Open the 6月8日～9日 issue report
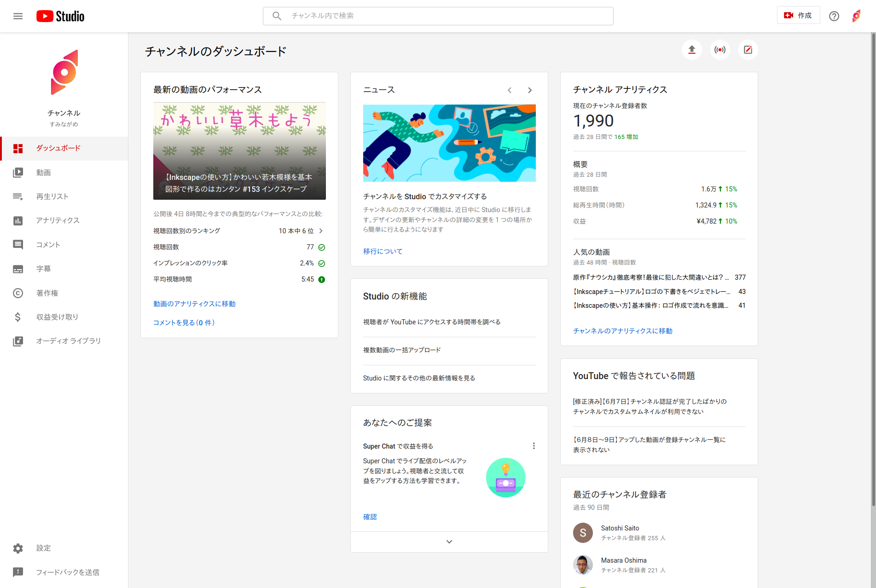The width and height of the screenshot is (876, 588). point(650,445)
